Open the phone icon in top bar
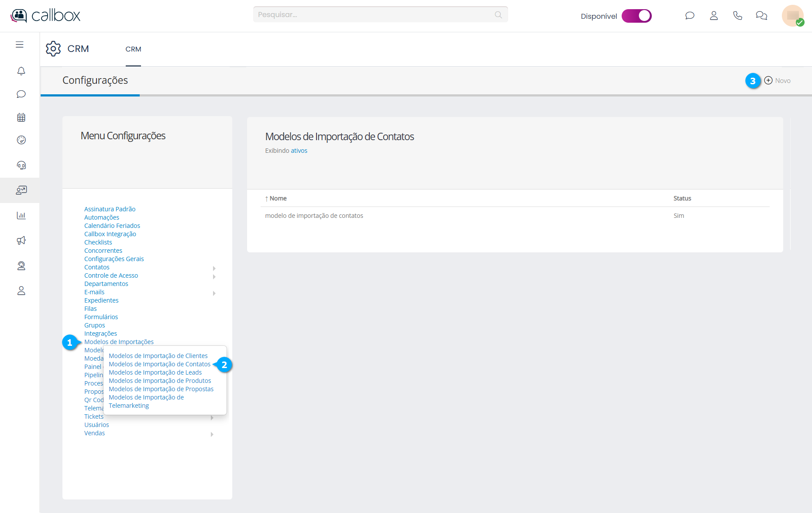 [737, 16]
